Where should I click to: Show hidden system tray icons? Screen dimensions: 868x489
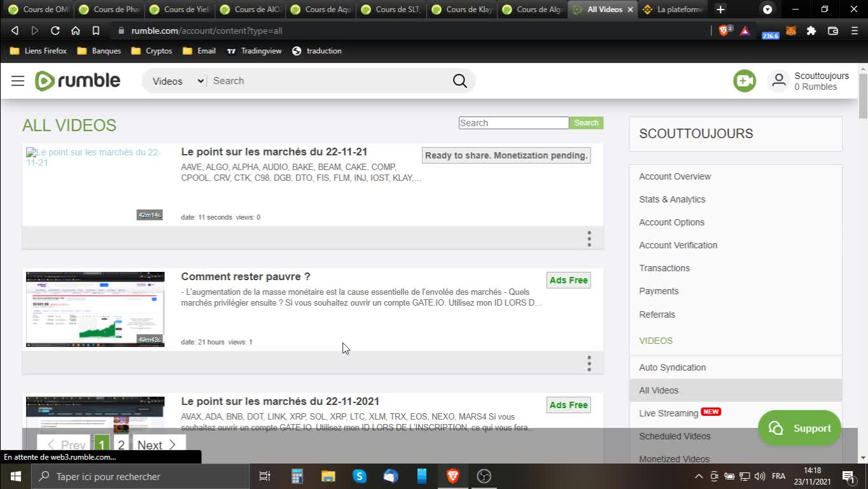point(699,476)
